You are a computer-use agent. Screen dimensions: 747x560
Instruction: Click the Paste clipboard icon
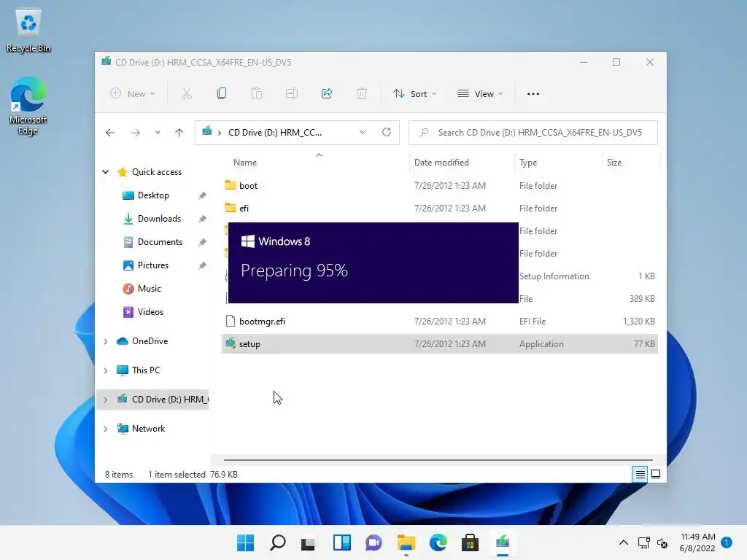tap(257, 94)
